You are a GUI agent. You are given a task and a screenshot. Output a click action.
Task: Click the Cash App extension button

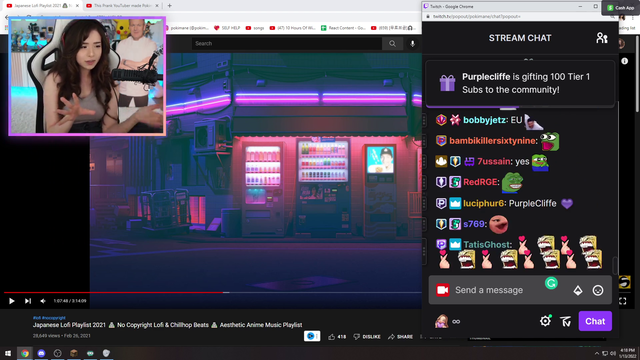[620, 8]
